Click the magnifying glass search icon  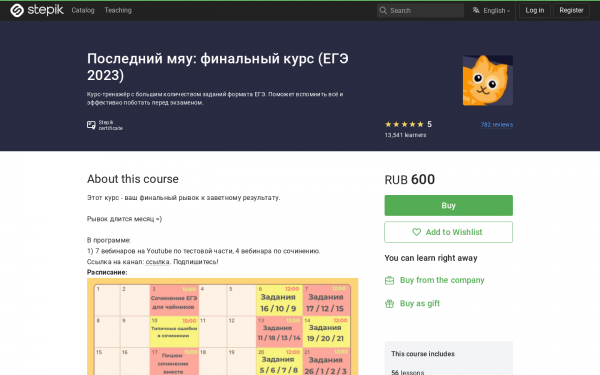click(x=383, y=11)
